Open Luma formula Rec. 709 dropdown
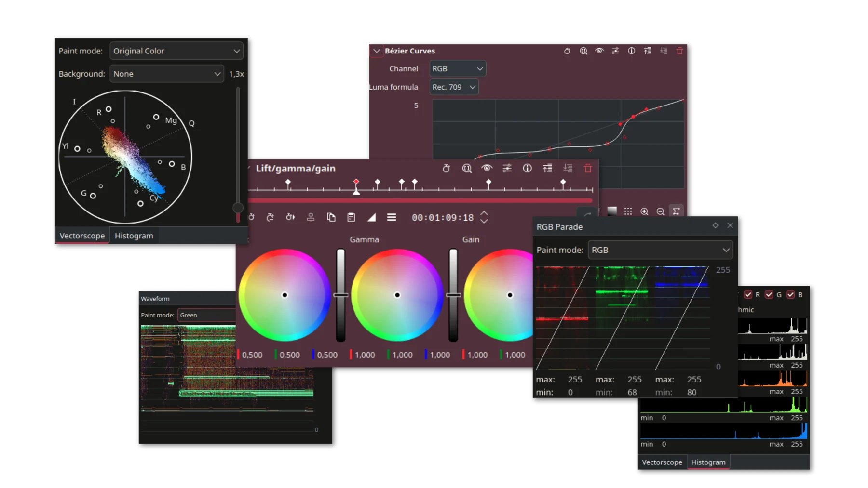 454,87
